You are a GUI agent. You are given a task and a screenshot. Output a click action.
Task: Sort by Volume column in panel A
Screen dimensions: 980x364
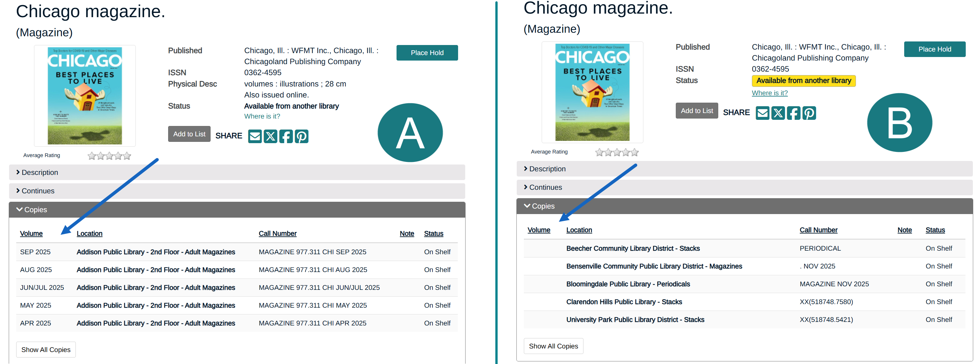point(31,233)
